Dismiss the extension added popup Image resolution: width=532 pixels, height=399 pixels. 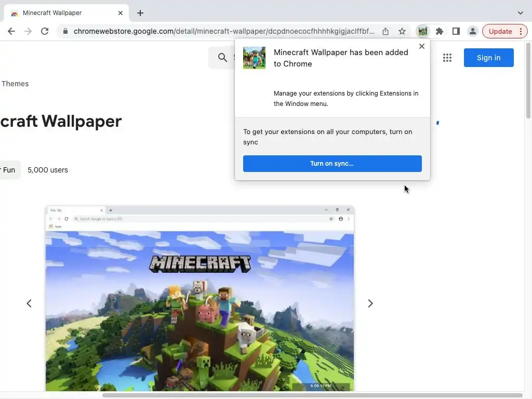click(x=422, y=46)
